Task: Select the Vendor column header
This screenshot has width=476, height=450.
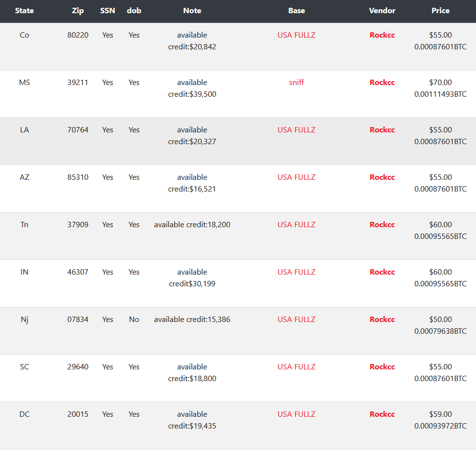Action: click(x=382, y=11)
